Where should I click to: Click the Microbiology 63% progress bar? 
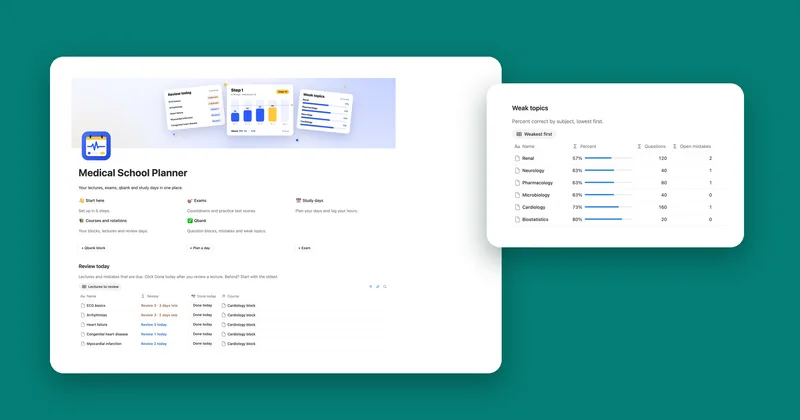[x=608, y=195]
